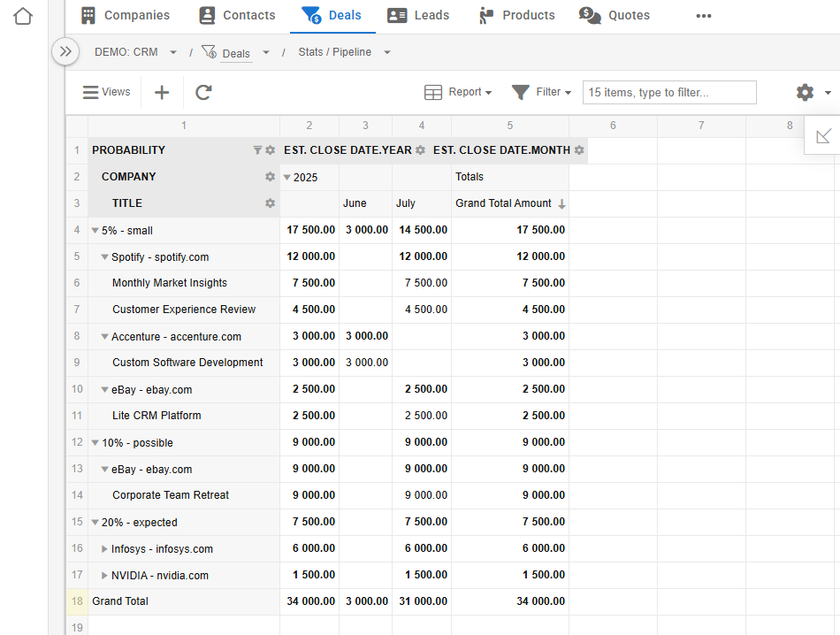Collapse eBay row under 5% - small
This screenshot has width=840, height=635.
pos(105,389)
